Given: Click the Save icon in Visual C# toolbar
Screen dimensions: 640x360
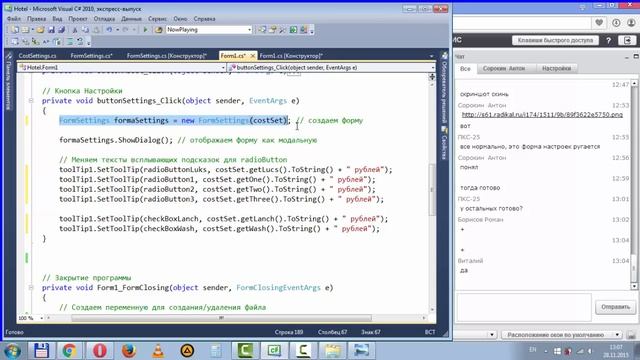Looking at the screenshot, I should tap(51, 30).
